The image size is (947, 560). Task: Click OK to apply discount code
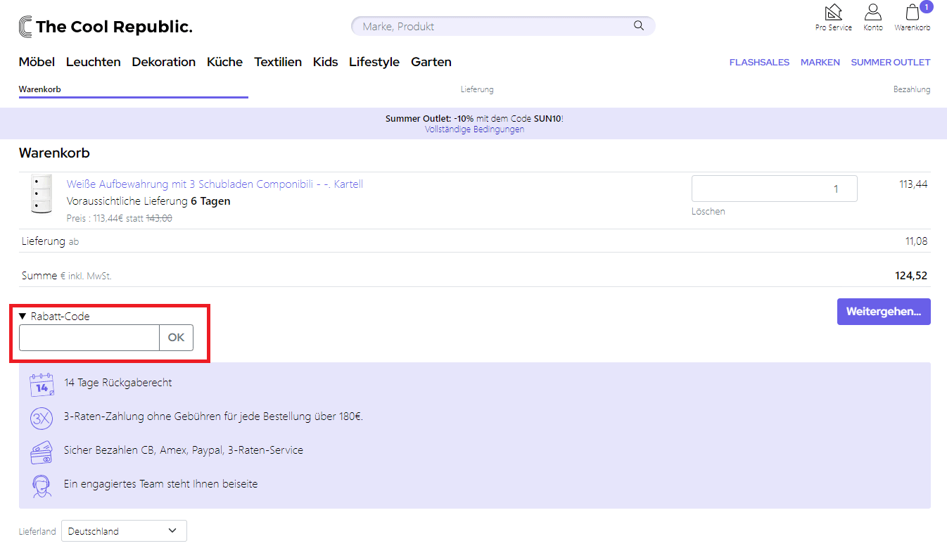176,338
